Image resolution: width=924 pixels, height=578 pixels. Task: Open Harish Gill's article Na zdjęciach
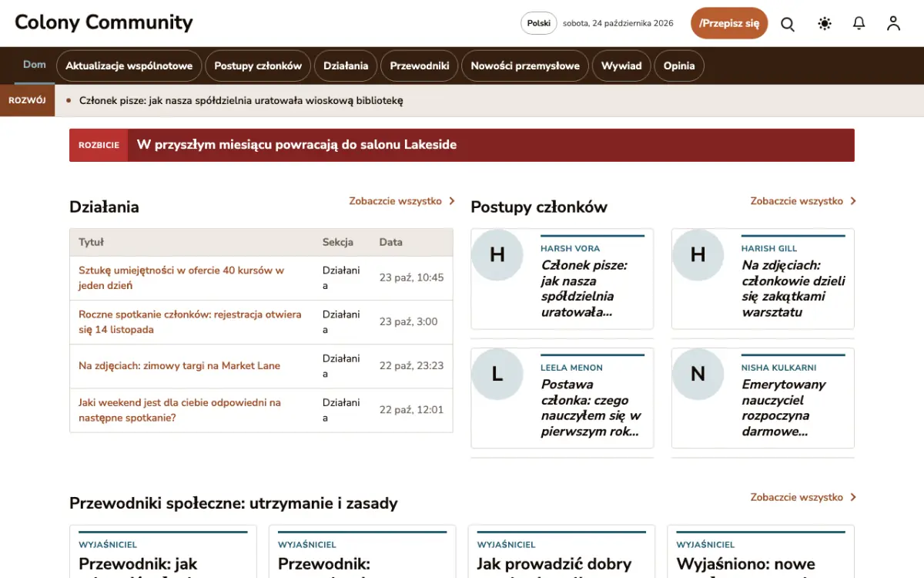[x=793, y=288]
